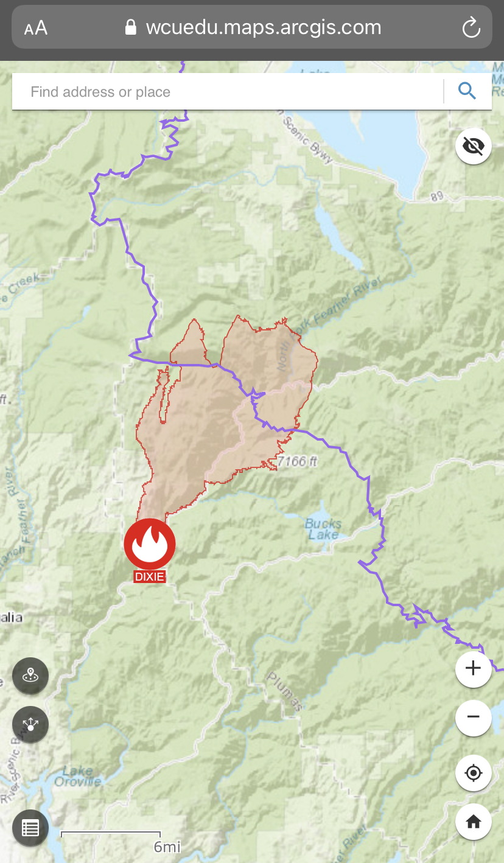Zoom out with the minus button

coord(474,717)
